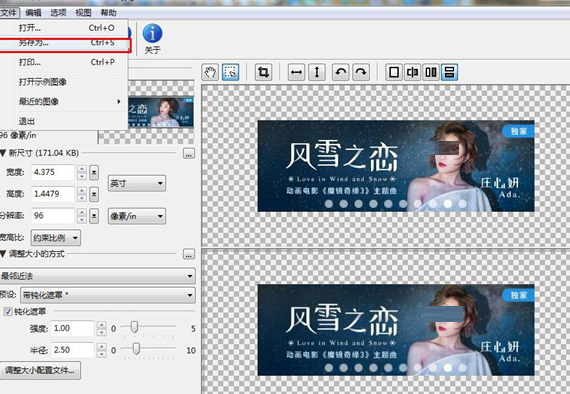The image size is (570, 394).
Task: Click the 半径 value input field
Action: 72,350
